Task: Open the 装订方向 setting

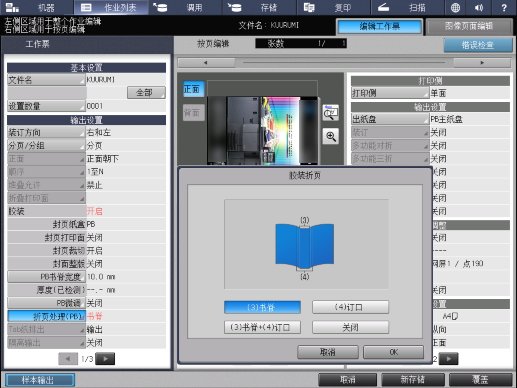Action: 47,132
